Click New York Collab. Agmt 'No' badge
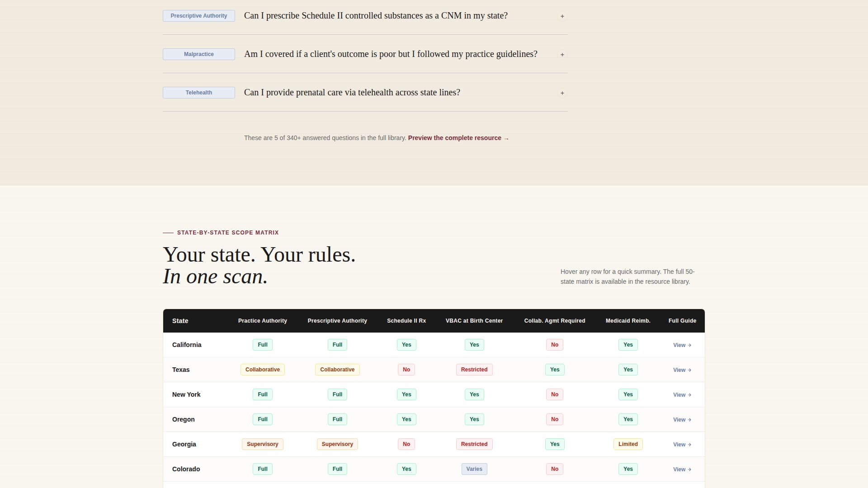This screenshot has height=488, width=868. pyautogui.click(x=555, y=394)
